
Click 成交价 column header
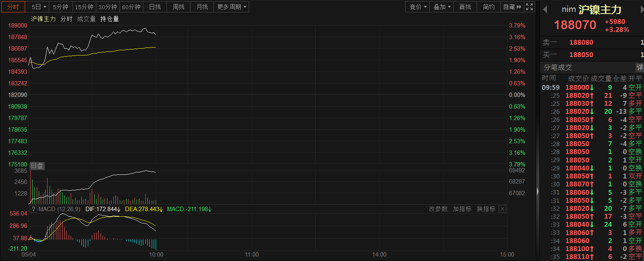[578, 79]
